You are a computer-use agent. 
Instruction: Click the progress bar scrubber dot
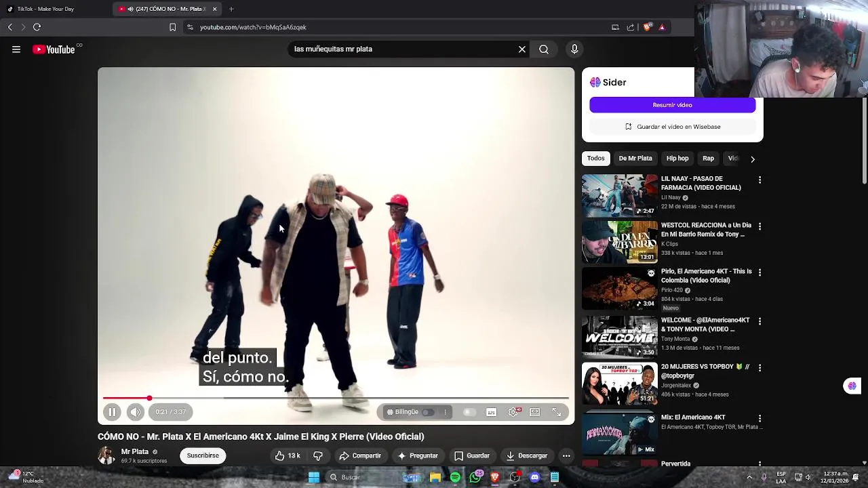[x=149, y=399]
